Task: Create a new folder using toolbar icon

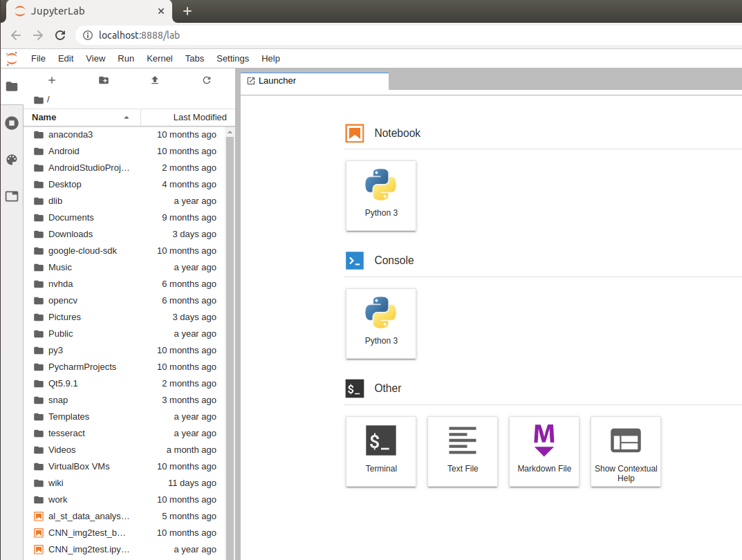Action: pos(104,80)
